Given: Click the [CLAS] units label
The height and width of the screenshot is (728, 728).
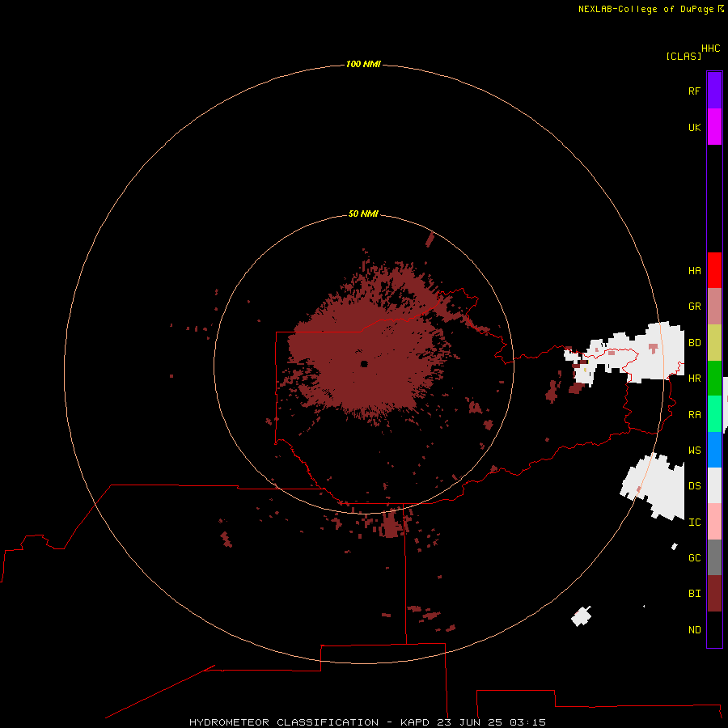Looking at the screenshot, I should (684, 56).
